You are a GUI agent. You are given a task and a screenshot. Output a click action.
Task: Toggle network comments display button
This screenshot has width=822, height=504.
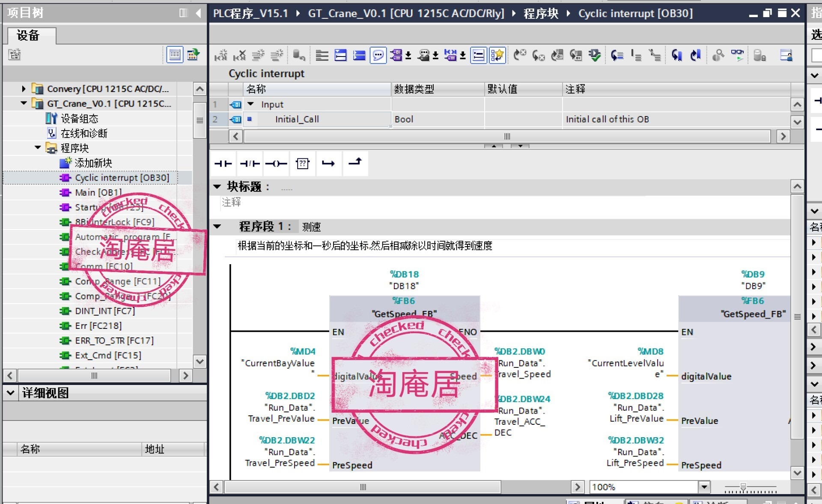coord(378,55)
